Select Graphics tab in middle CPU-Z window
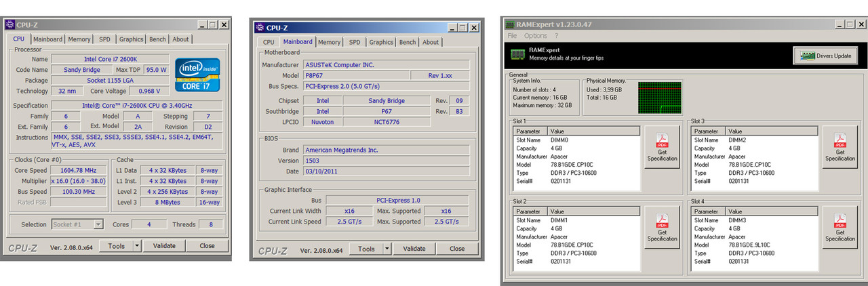 point(381,42)
